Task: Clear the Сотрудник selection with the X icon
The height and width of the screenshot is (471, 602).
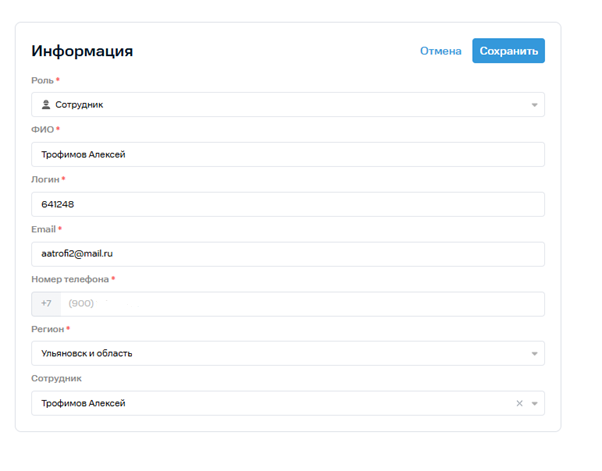Action: click(x=519, y=403)
